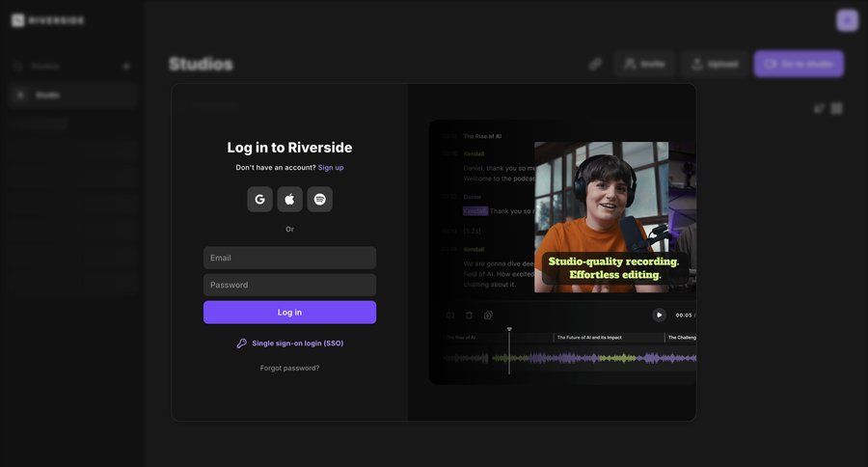
Task: Open the purple profile avatar at top right
Action: (x=847, y=20)
